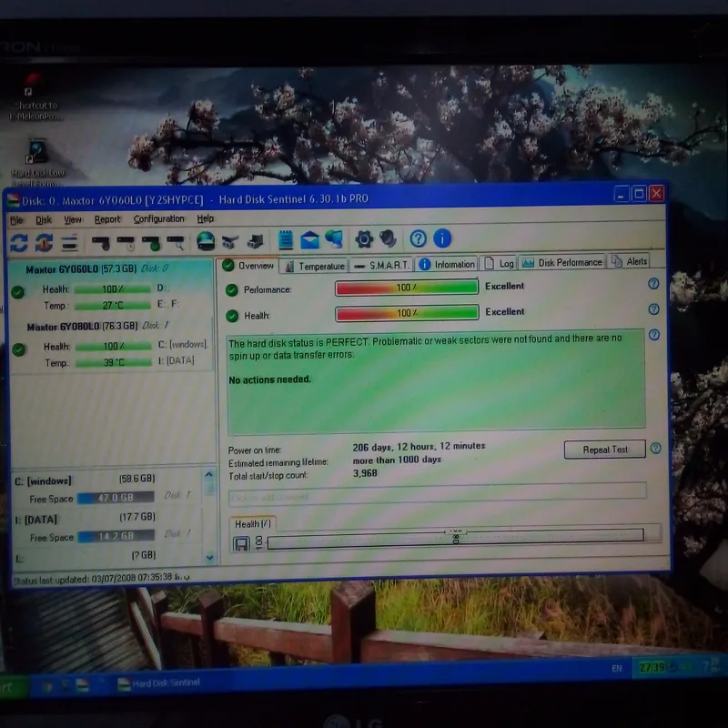This screenshot has height=728, width=728.
Task: Click the hard disk with magnifier icon
Action: [176, 242]
